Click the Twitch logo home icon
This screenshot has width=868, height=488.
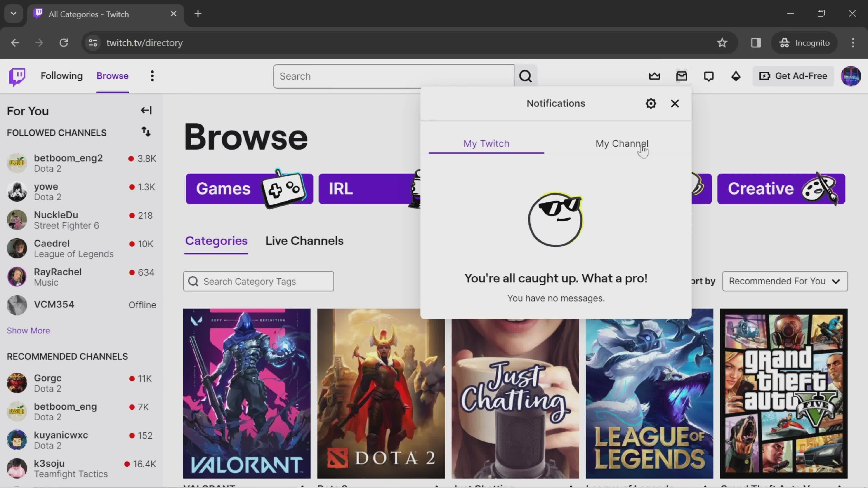[x=17, y=76]
